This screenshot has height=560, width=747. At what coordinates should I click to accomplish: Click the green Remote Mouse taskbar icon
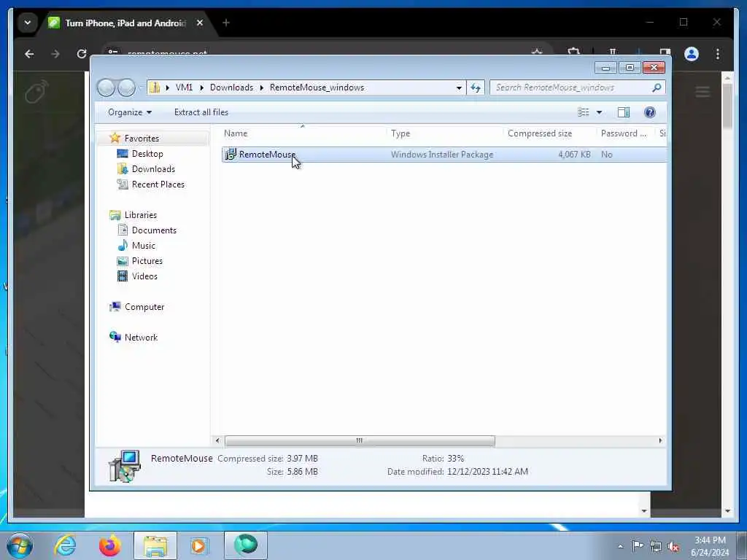[245, 545]
